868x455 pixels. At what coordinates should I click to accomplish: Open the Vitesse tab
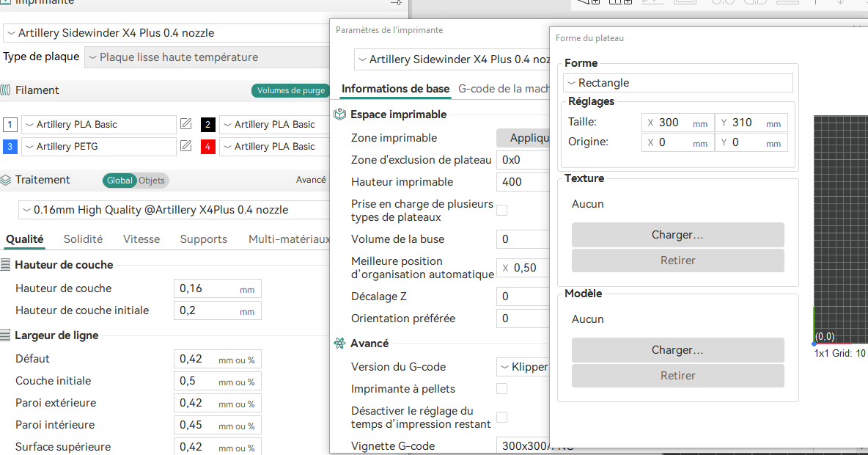(141, 239)
